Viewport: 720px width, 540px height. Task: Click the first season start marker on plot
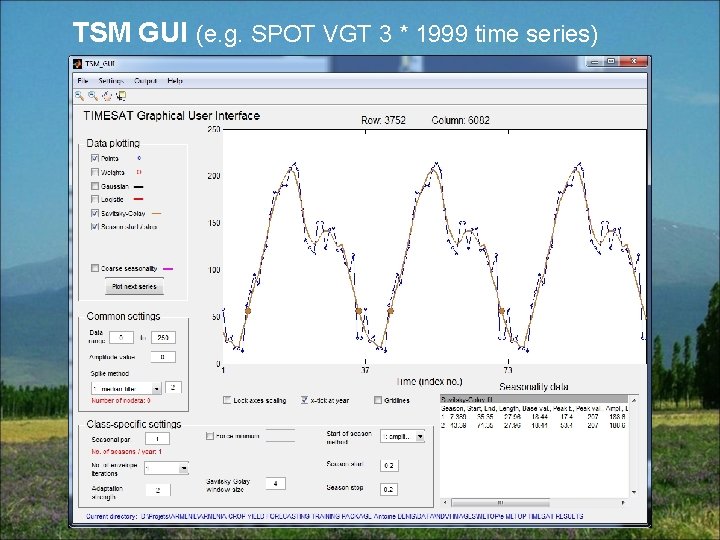248,311
